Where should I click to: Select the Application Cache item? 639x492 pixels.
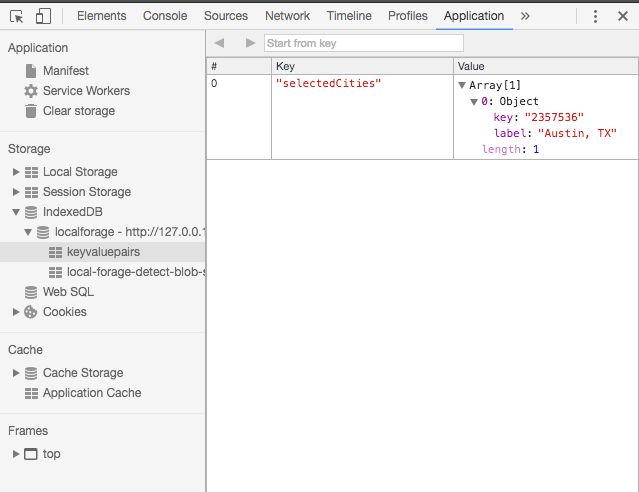(83, 393)
